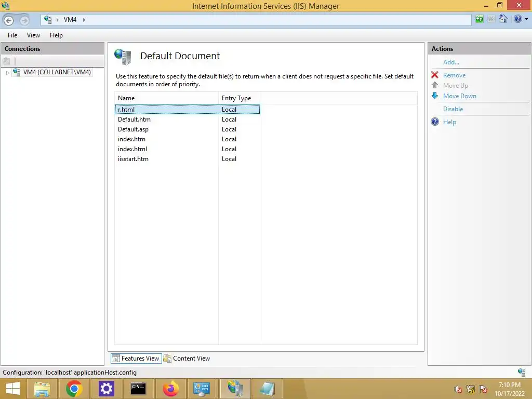Launch Firefox from taskbar

click(x=170, y=389)
